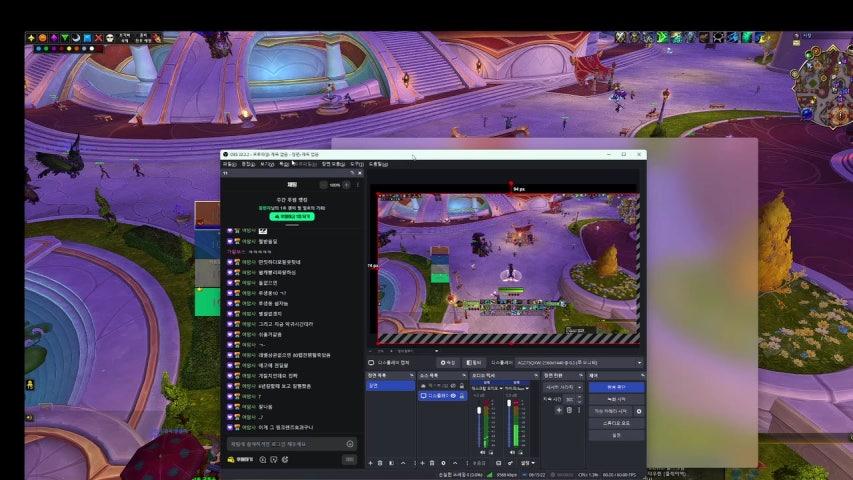Remove source using trash icon in source list
Screen dimensions: 853x480
(432, 463)
